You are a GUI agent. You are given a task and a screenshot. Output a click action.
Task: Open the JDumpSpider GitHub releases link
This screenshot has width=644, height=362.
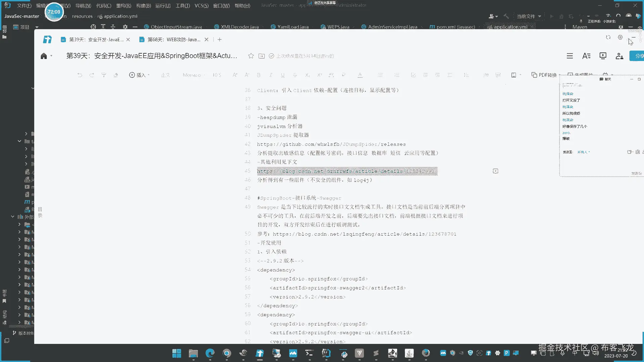click(331, 144)
